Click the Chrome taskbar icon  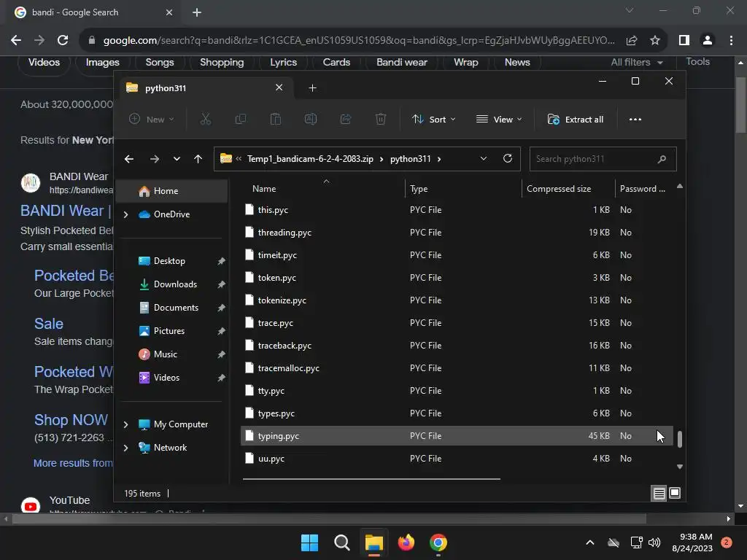click(438, 542)
